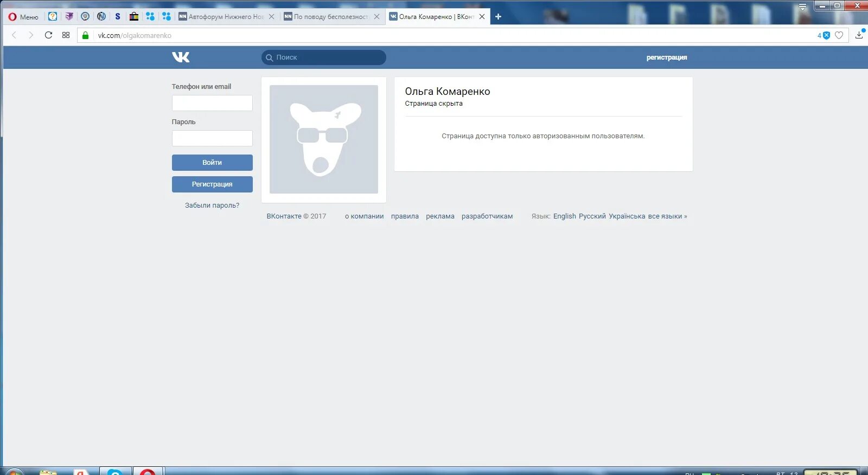
Task: Add page to bookmarks heart icon
Action: (x=839, y=35)
